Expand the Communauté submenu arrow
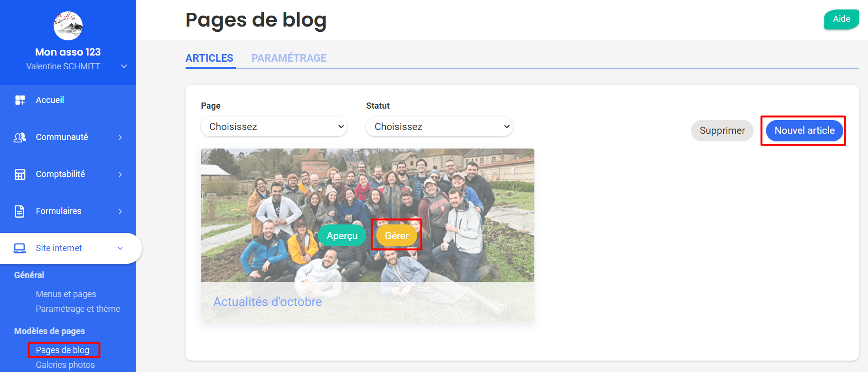The height and width of the screenshot is (372, 868). [x=121, y=137]
